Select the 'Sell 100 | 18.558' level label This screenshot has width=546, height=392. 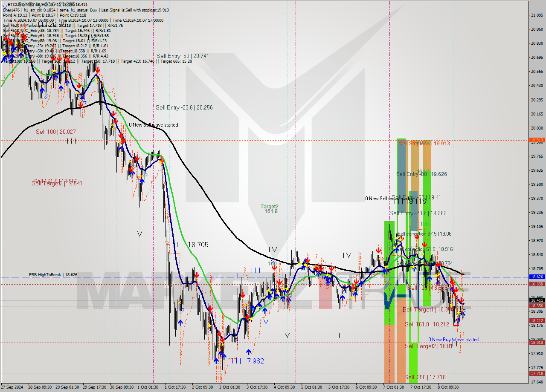pos(427,288)
